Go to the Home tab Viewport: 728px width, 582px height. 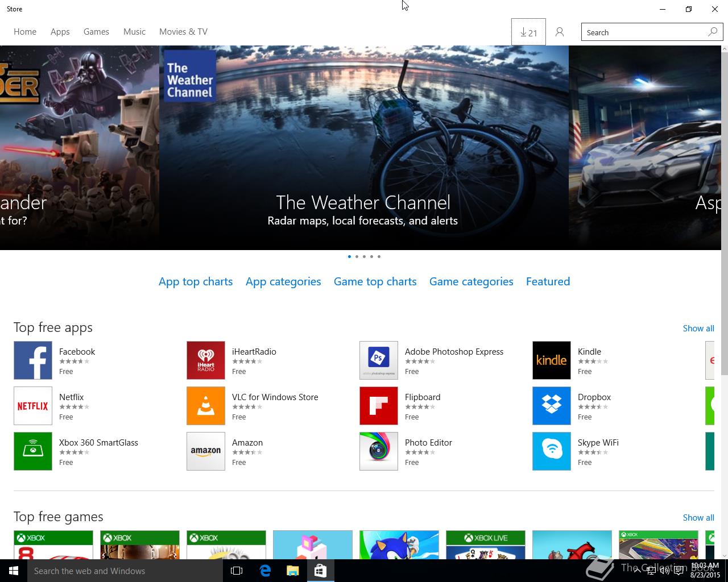tap(25, 32)
